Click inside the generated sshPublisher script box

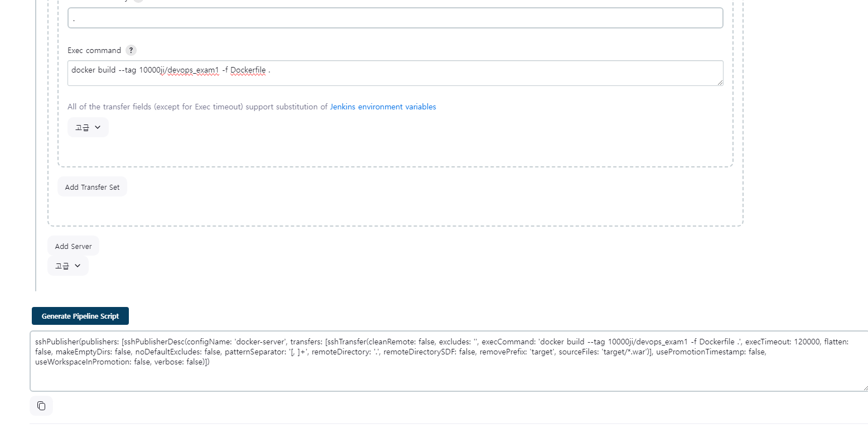tap(449, 361)
